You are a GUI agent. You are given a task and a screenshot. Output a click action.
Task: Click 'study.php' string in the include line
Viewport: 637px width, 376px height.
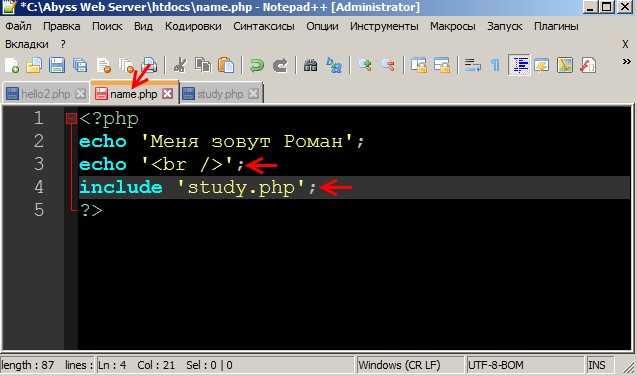[x=241, y=187]
